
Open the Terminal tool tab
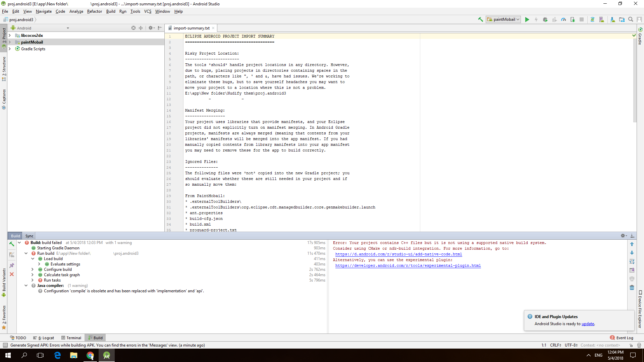(71, 338)
